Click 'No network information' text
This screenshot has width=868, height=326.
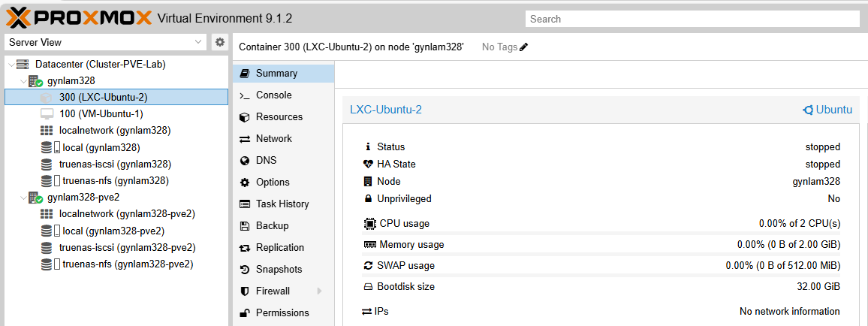790,312
